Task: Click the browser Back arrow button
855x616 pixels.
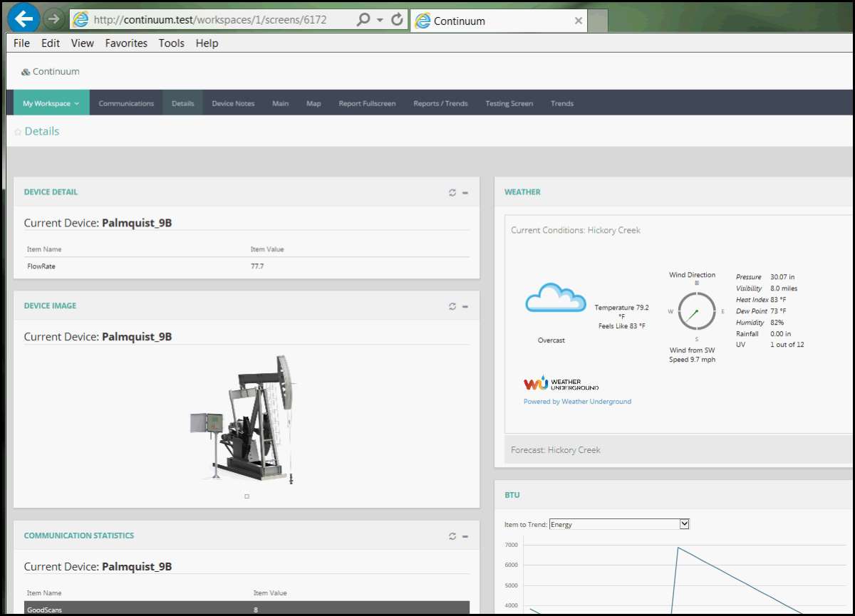Action: click(x=24, y=19)
